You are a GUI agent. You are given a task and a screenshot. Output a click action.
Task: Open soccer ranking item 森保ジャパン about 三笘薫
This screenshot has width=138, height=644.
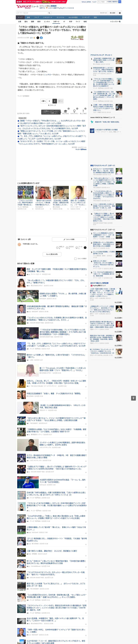click(106, 109)
